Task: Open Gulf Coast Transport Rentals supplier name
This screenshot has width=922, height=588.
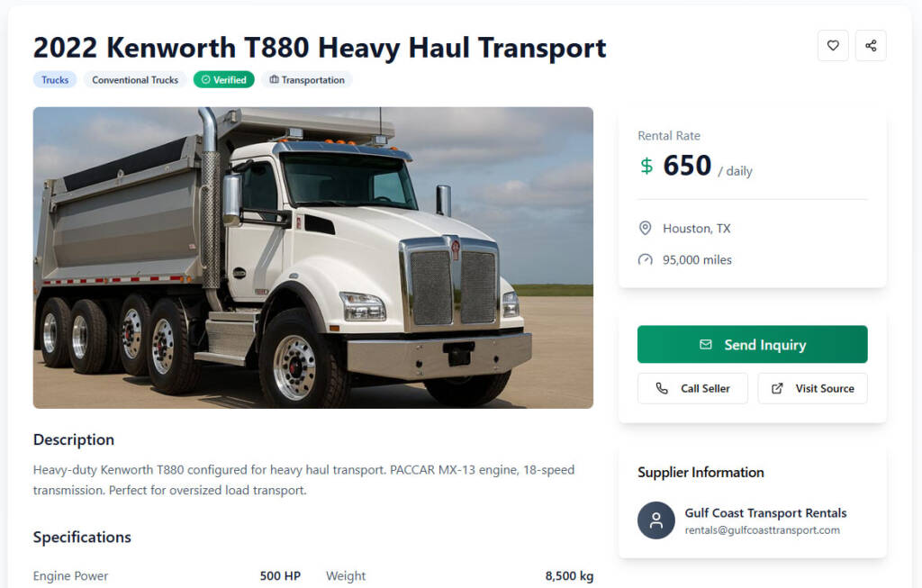Action: [x=765, y=512]
